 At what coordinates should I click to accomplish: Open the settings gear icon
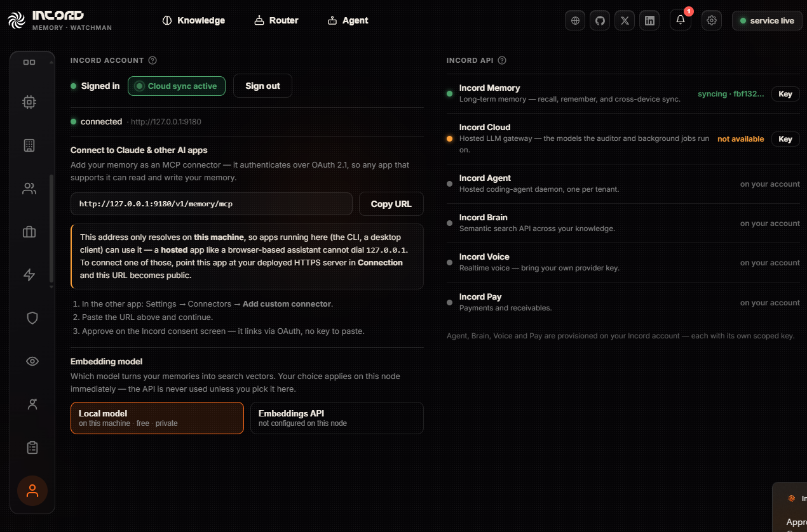pos(712,20)
